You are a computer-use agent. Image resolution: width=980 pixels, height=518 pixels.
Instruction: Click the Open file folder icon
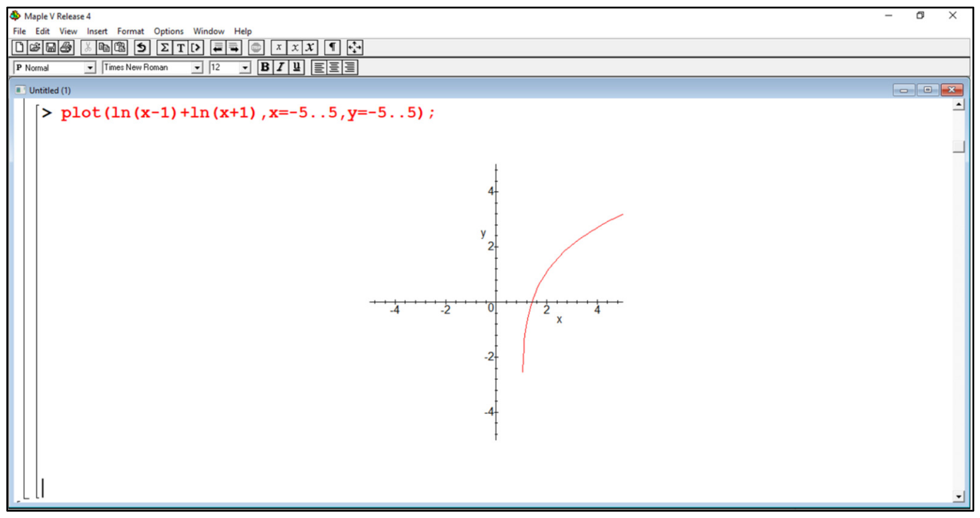point(34,47)
